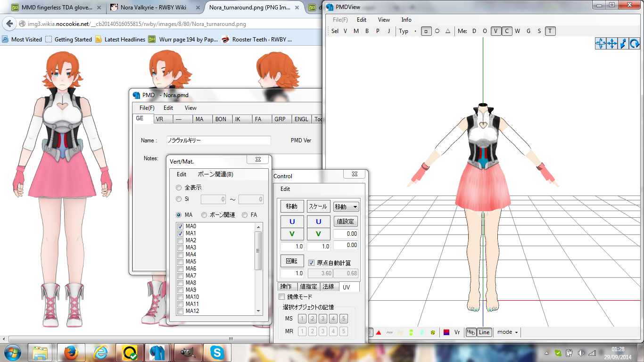Click the orbit rotate view icon in PMDView

[601, 43]
